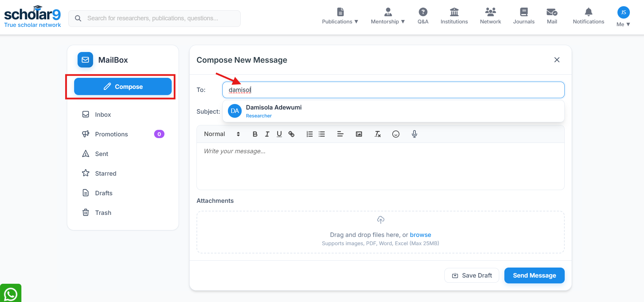Toggle italic formatting

pos(267,134)
